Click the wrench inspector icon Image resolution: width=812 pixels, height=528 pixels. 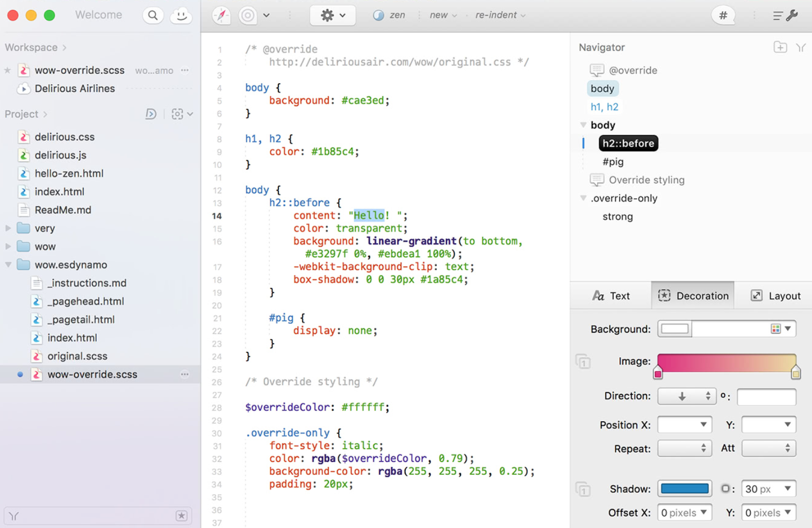pos(792,16)
